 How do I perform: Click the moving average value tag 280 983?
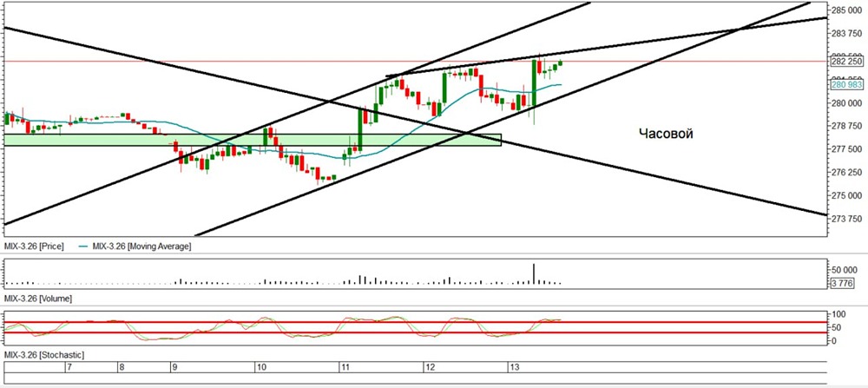coord(847,85)
